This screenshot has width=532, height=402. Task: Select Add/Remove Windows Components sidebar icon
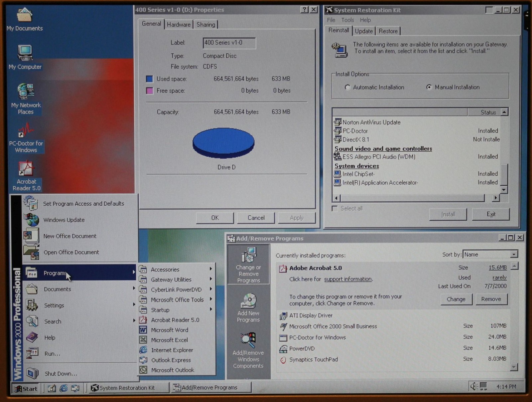click(248, 351)
